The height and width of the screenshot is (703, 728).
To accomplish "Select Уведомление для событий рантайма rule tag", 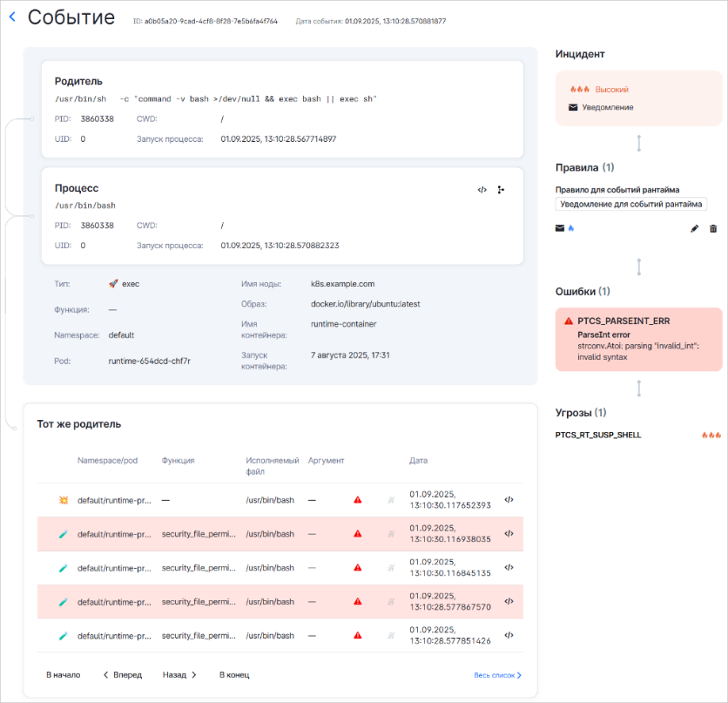I will coord(631,204).
